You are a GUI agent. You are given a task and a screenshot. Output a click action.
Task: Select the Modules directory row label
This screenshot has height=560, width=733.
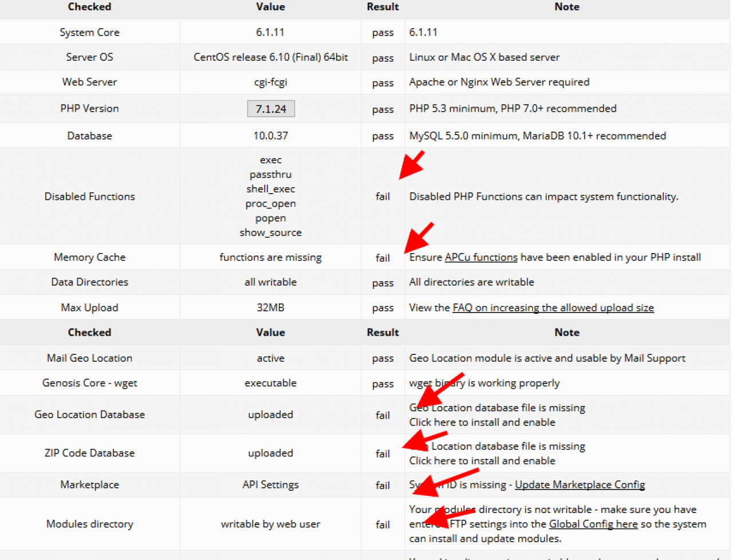click(89, 524)
